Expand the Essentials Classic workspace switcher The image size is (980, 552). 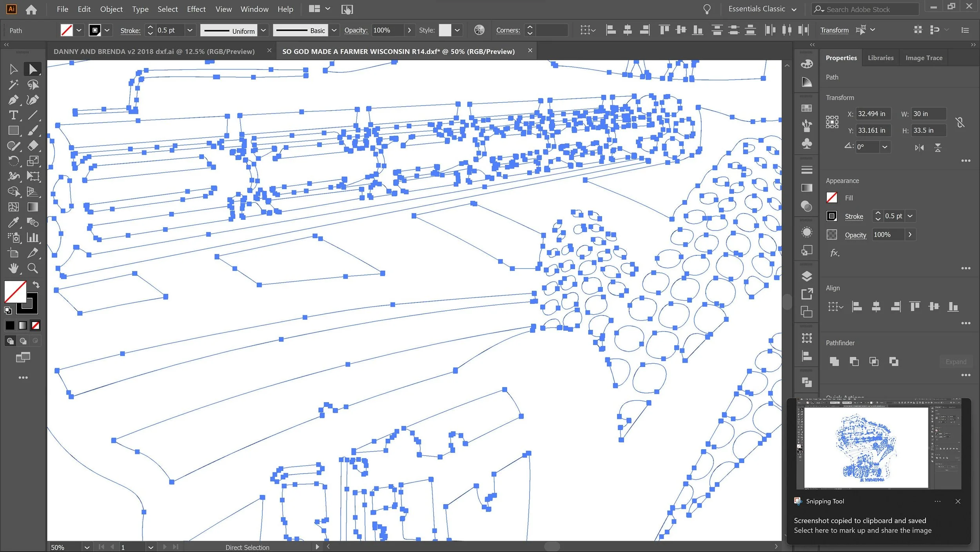click(x=794, y=9)
